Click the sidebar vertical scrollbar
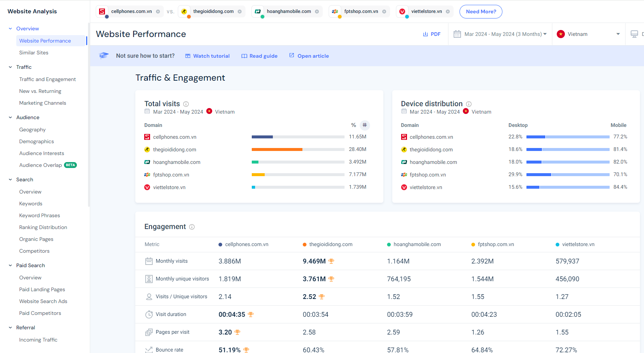 (89, 115)
